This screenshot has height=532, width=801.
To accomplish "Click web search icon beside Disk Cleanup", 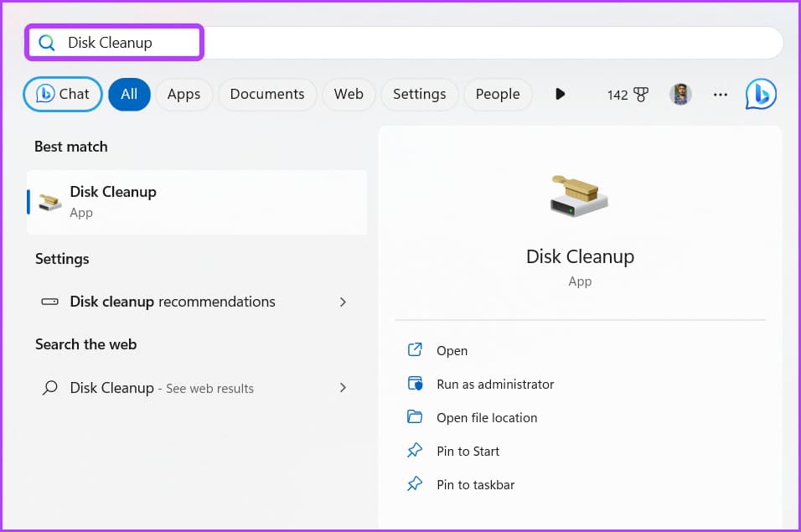I will click(49, 388).
